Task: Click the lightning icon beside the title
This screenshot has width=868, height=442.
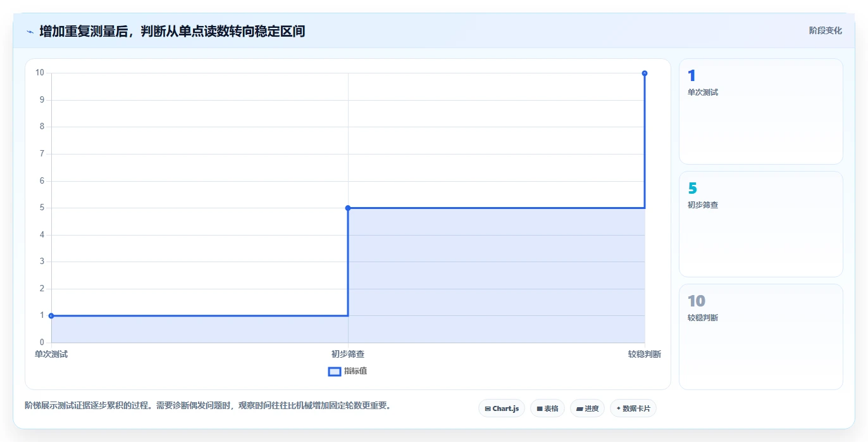Action: click(x=30, y=31)
